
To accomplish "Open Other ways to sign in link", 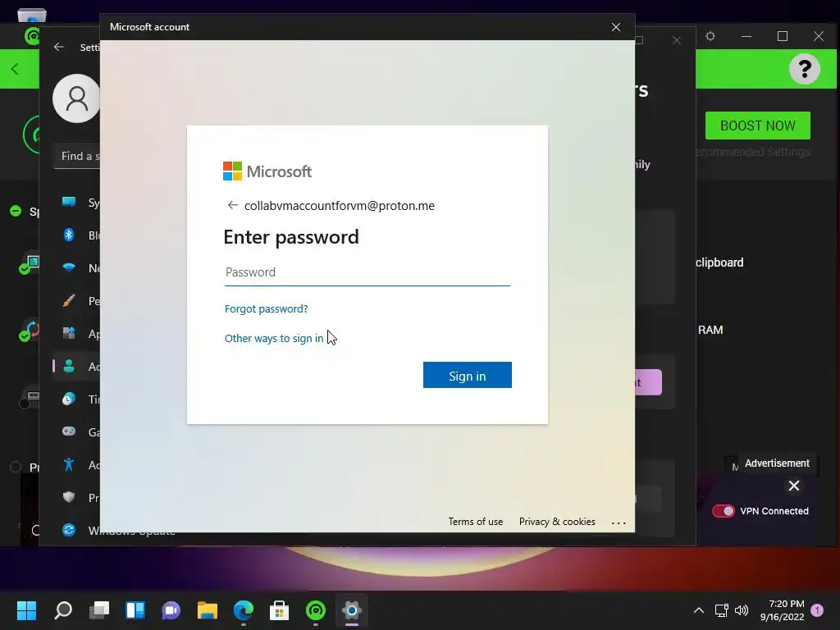I will 274,339.
